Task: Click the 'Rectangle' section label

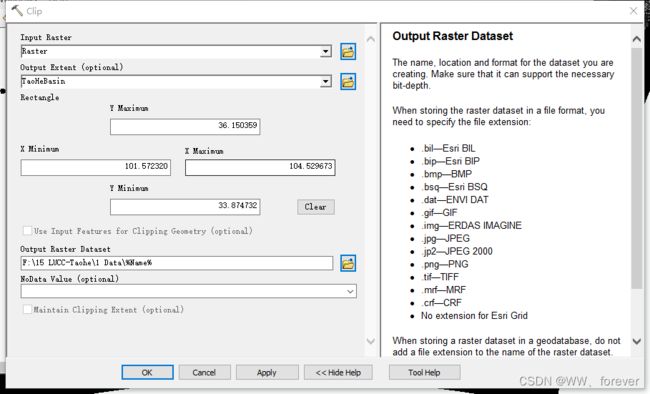Action: point(40,97)
